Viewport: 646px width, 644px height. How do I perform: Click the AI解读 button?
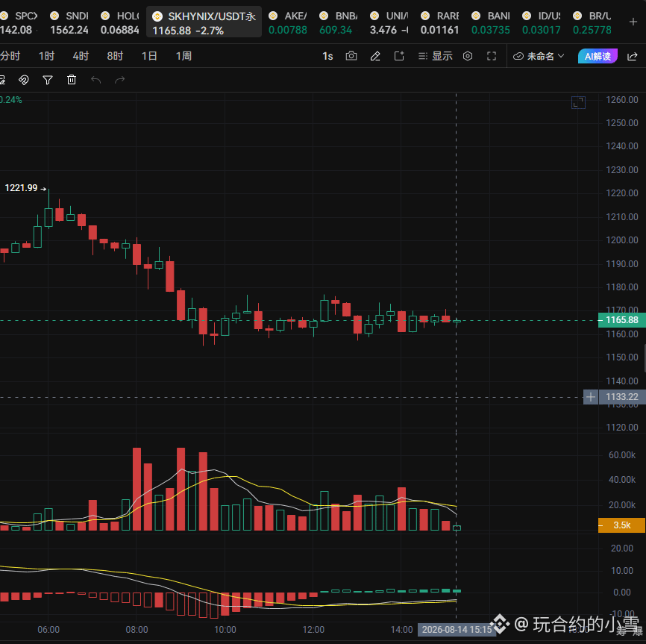598,56
